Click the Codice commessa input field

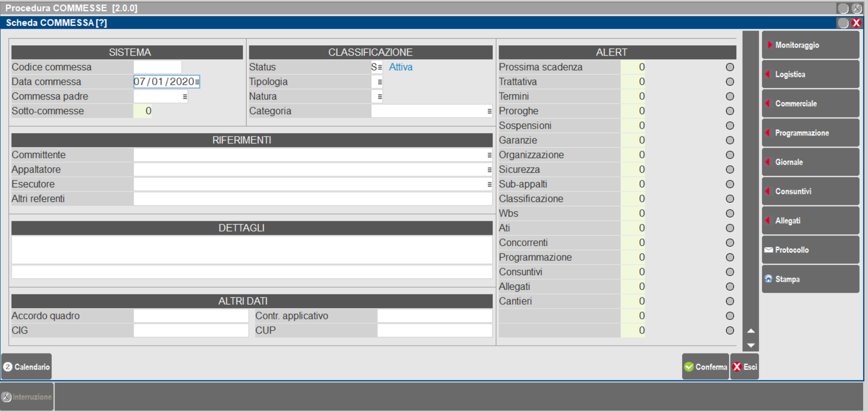click(x=157, y=67)
